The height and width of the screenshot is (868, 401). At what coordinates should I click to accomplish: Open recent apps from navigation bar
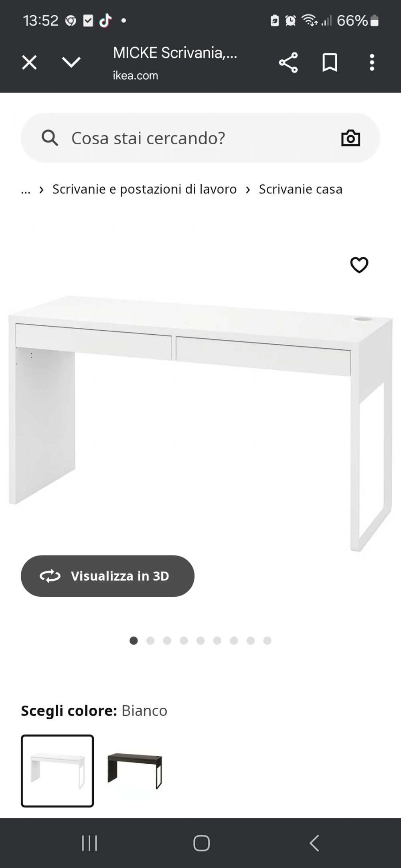click(89, 843)
